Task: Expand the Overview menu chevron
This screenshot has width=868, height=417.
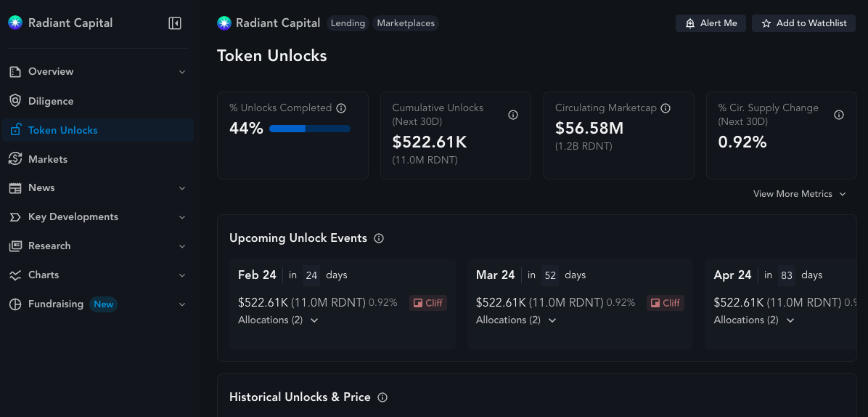Action: (x=182, y=72)
